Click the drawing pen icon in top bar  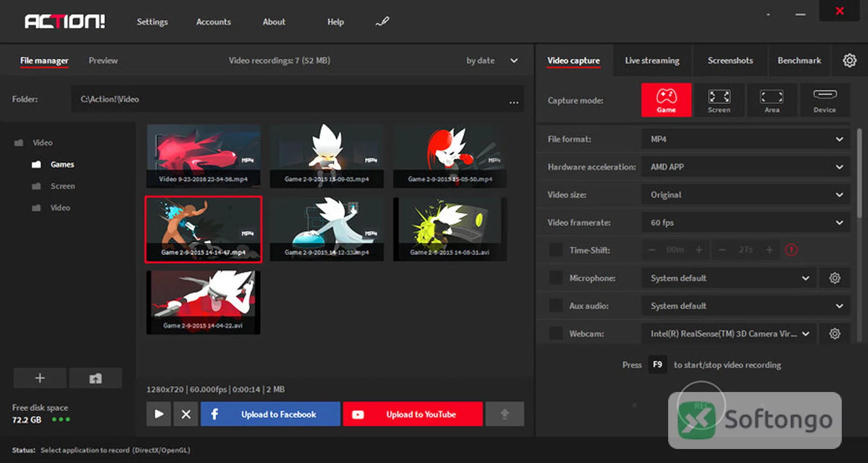coord(382,21)
